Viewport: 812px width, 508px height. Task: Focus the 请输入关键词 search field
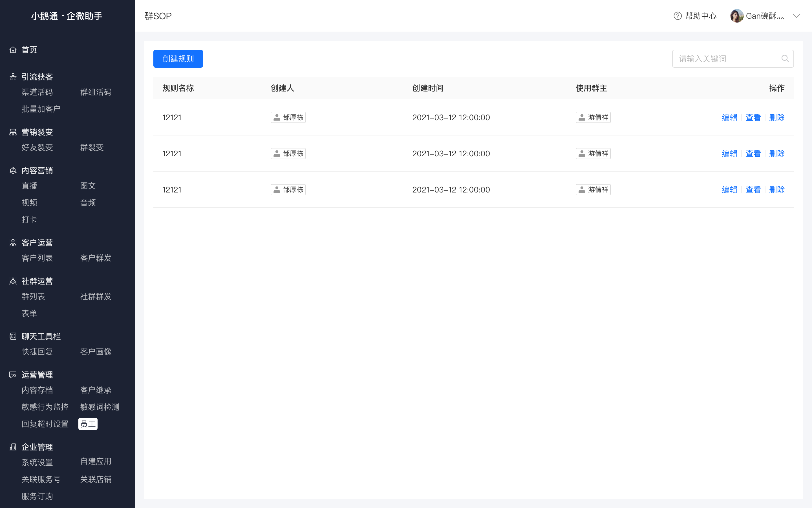click(733, 59)
